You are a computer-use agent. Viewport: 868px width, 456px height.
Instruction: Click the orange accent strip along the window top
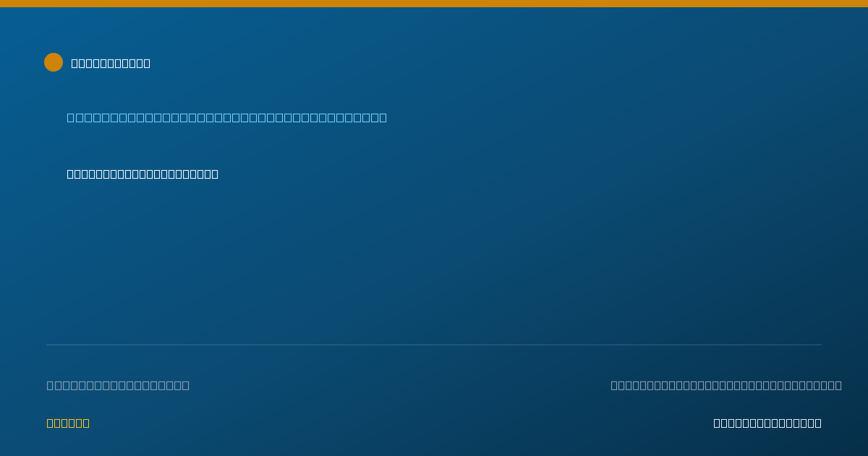click(434, 4)
